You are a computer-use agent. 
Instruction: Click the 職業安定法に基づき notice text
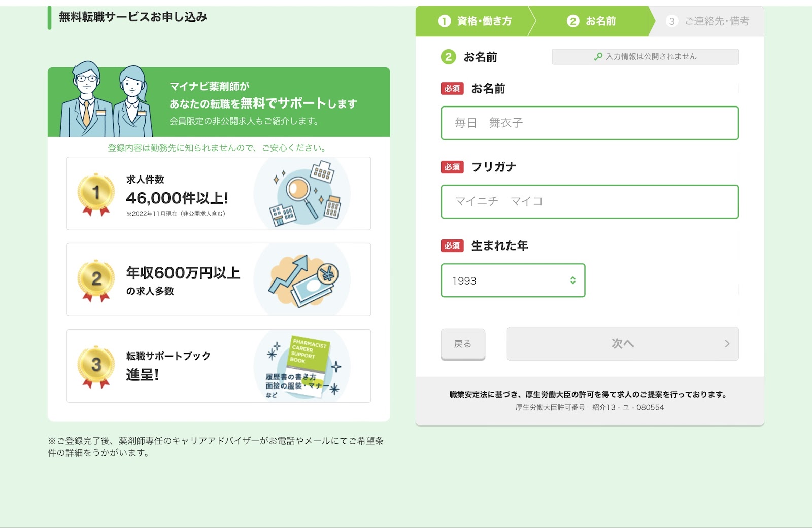point(590,394)
